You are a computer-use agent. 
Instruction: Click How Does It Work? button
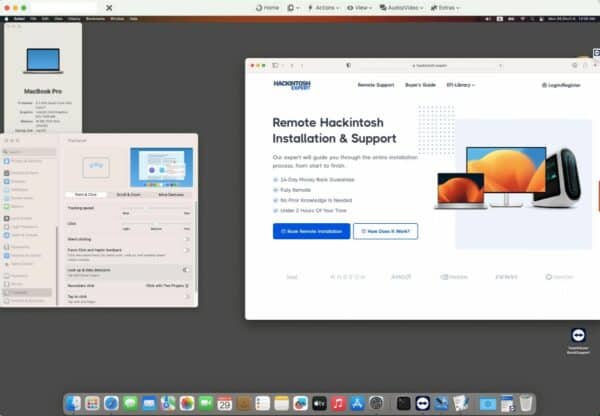tap(385, 231)
